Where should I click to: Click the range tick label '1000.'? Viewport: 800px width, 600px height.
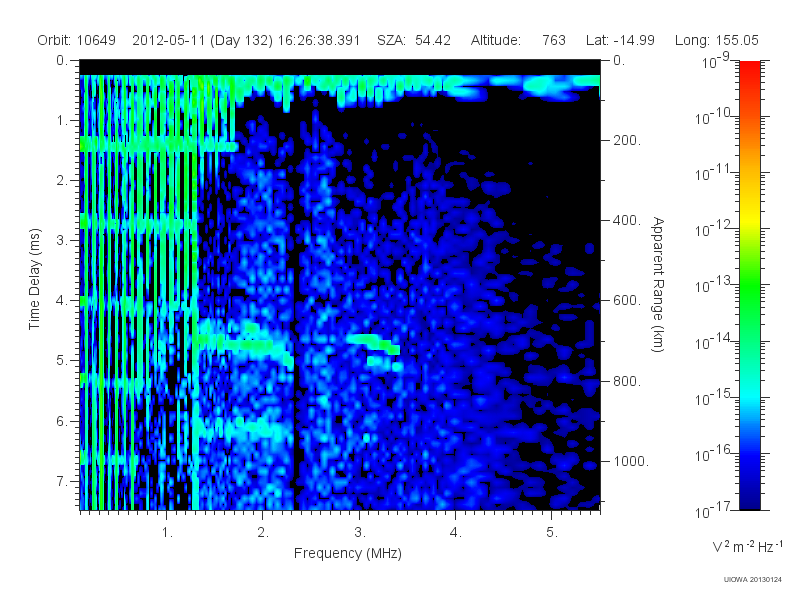631,461
